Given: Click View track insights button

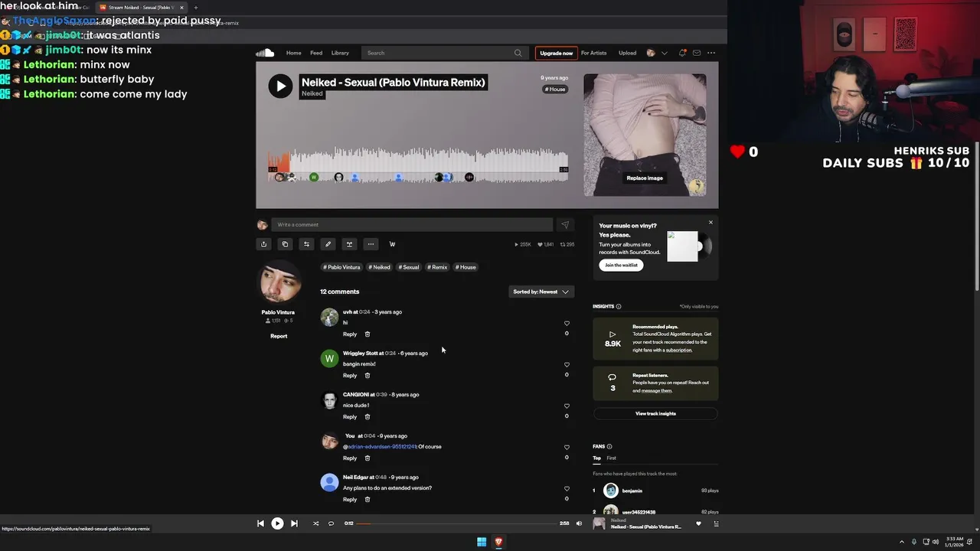Looking at the screenshot, I should [655, 413].
